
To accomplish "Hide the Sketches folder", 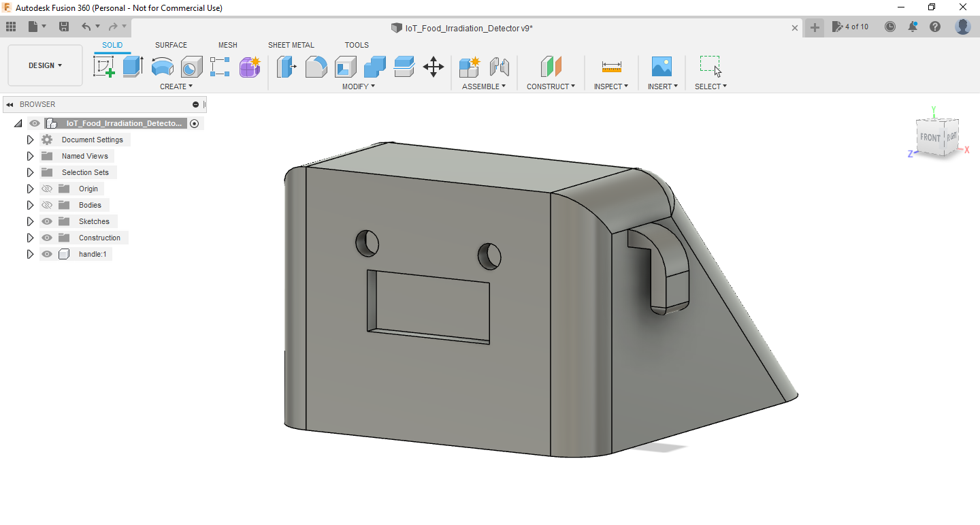I will click(x=46, y=221).
